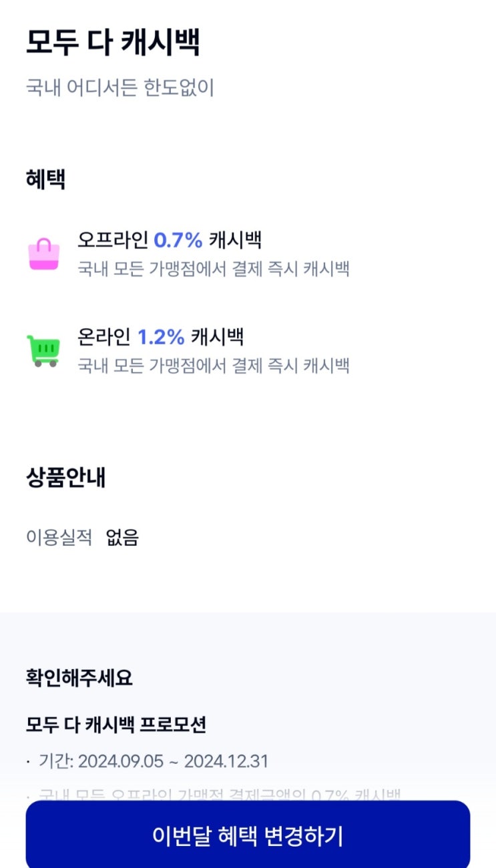Viewport: 496px width, 868px height.
Task: Click the blue 1.2% rate text
Action: [x=160, y=337]
